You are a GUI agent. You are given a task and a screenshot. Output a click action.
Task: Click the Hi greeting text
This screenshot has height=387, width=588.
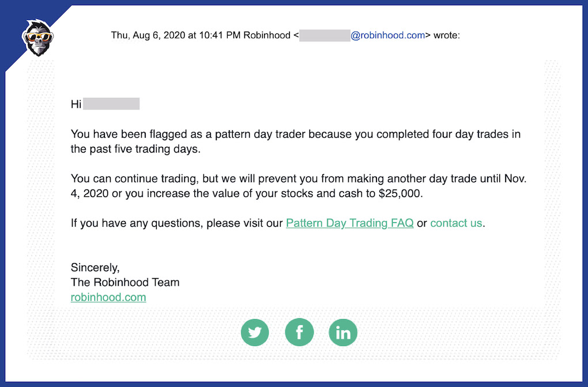coord(76,104)
